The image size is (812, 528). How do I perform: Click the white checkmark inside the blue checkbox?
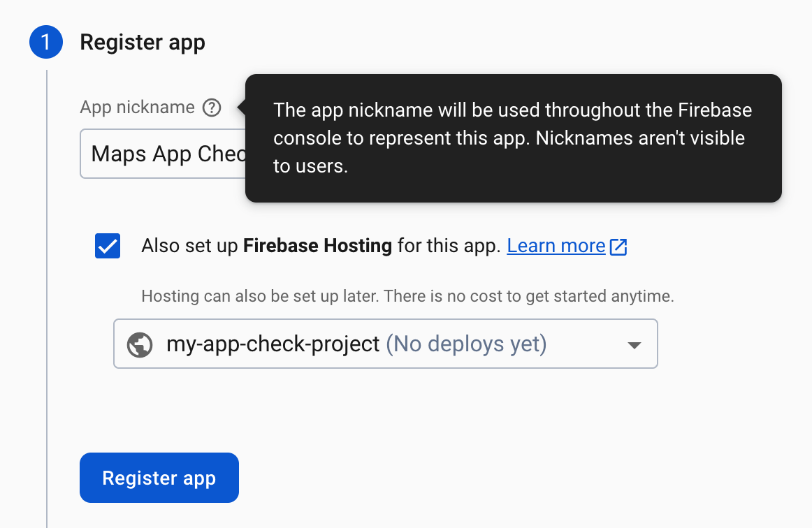107,246
